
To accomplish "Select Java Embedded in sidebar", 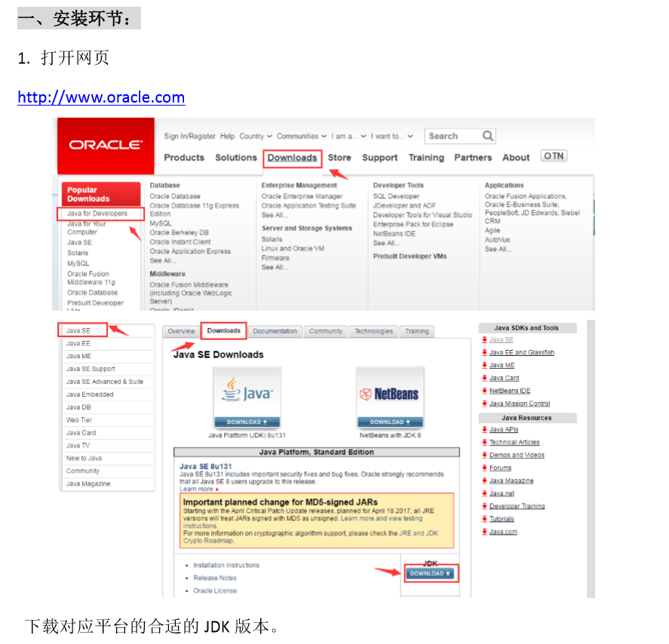I will (x=90, y=394).
